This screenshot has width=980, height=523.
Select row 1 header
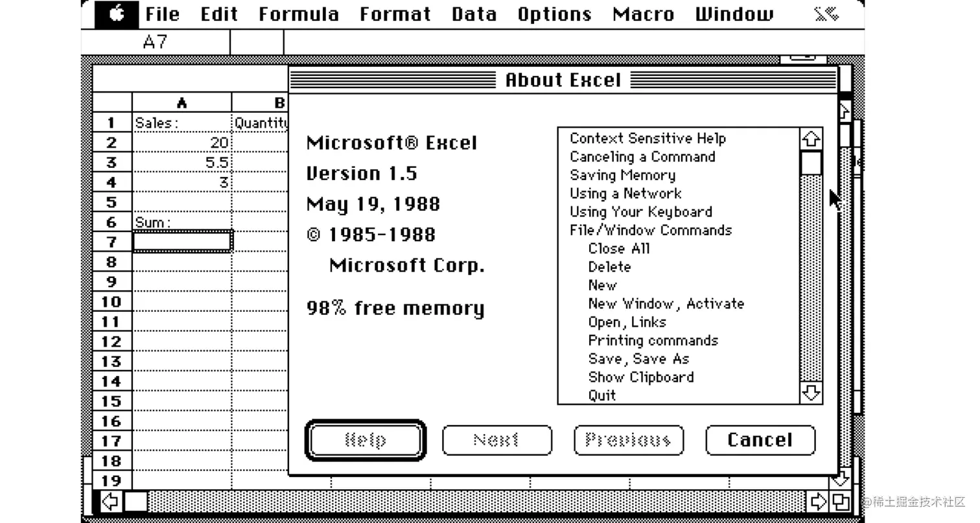coord(112,122)
